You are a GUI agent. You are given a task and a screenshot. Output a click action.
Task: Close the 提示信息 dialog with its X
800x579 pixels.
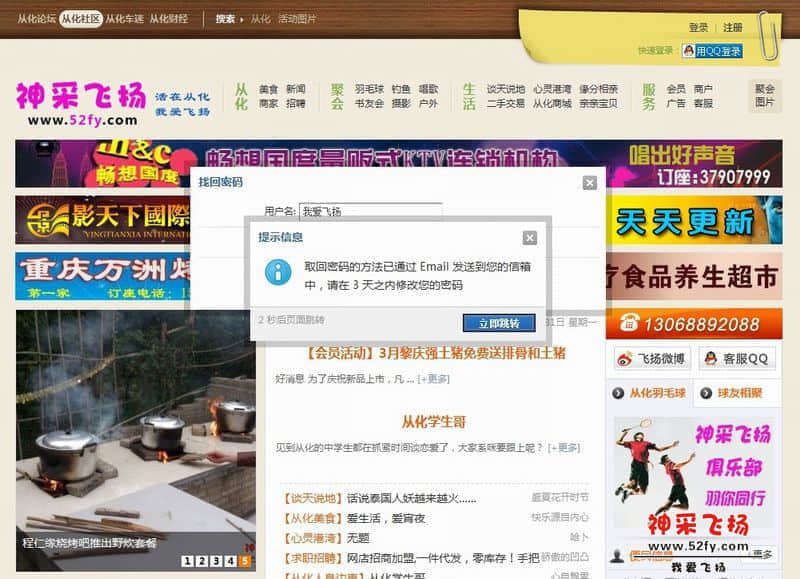pyautogui.click(x=530, y=238)
